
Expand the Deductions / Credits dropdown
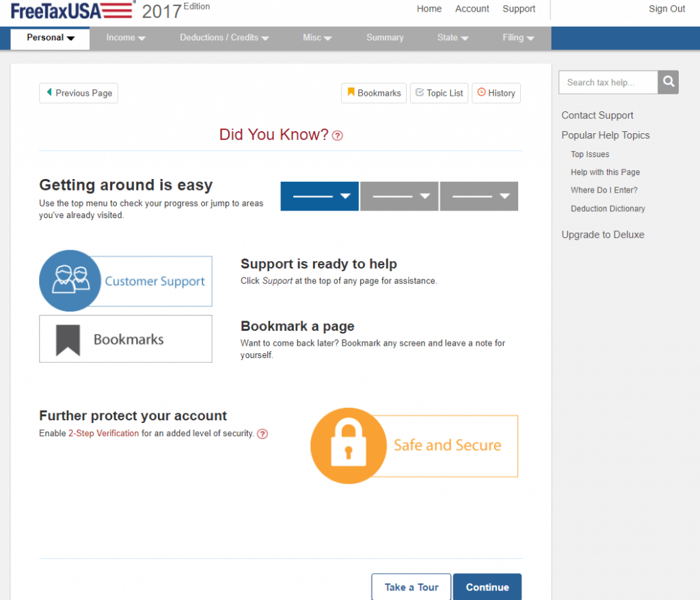point(224,38)
